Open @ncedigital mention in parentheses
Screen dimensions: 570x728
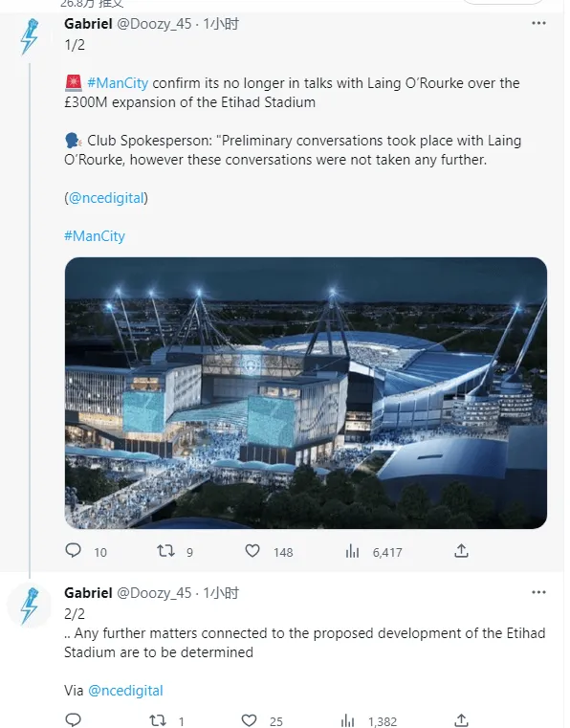106,198
